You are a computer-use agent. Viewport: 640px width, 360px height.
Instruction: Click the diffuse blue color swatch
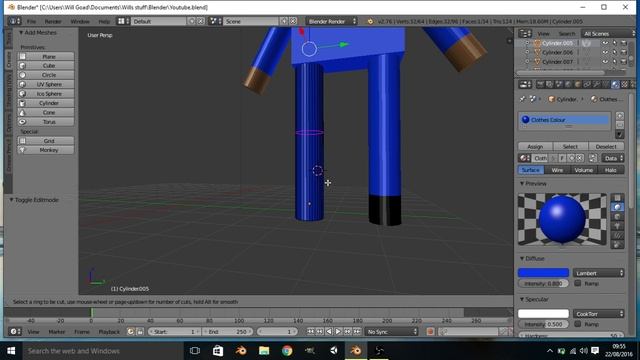point(543,273)
